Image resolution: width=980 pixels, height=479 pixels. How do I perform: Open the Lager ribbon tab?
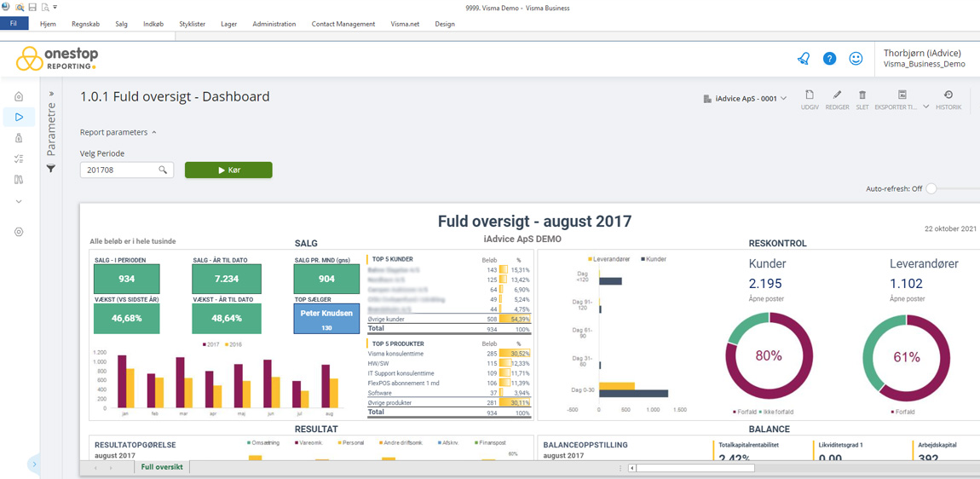pyautogui.click(x=229, y=24)
